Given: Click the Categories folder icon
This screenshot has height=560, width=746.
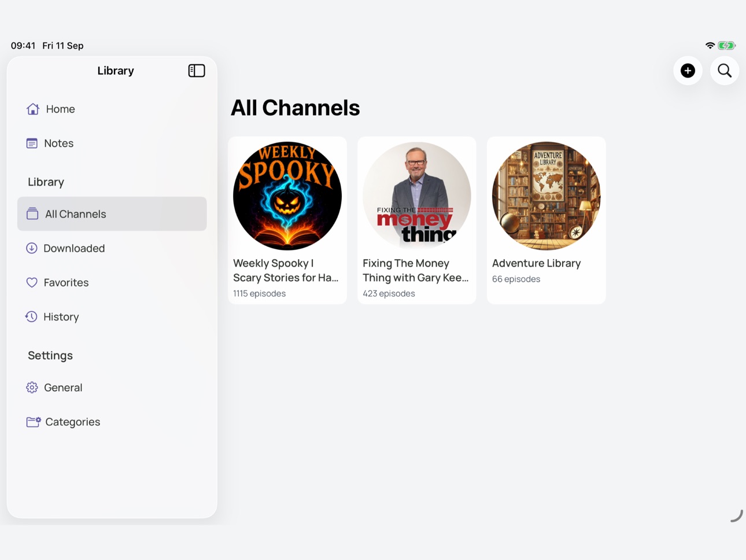Looking at the screenshot, I should (x=34, y=422).
